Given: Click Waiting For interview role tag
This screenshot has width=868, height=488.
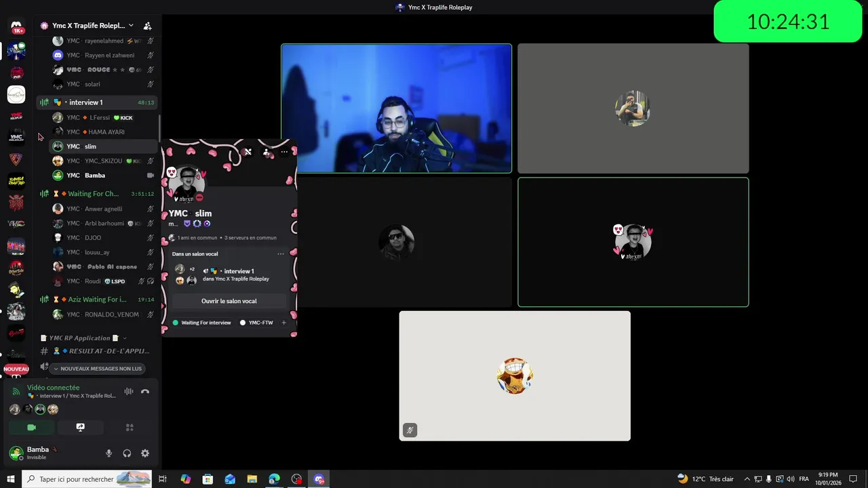Looking at the screenshot, I should pos(202,323).
